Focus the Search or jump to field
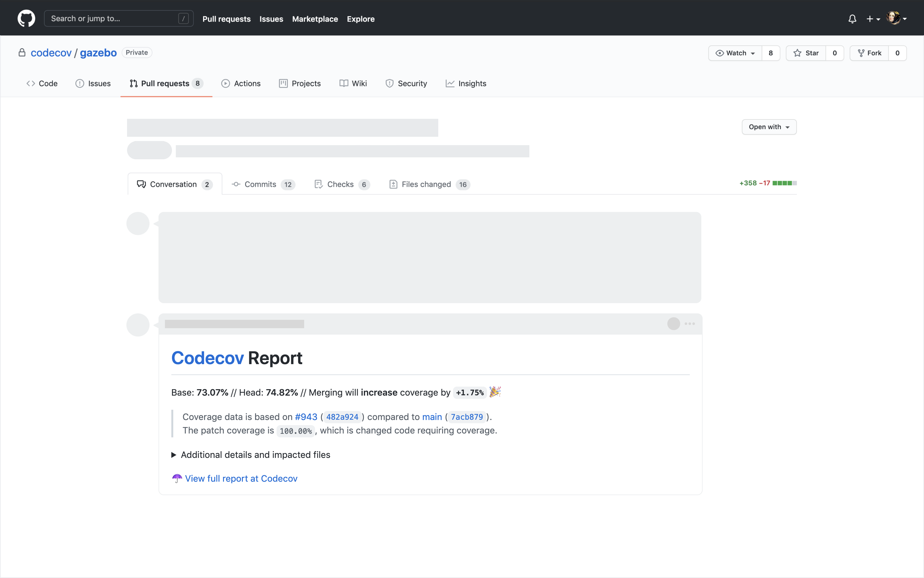The image size is (924, 578). click(119, 18)
